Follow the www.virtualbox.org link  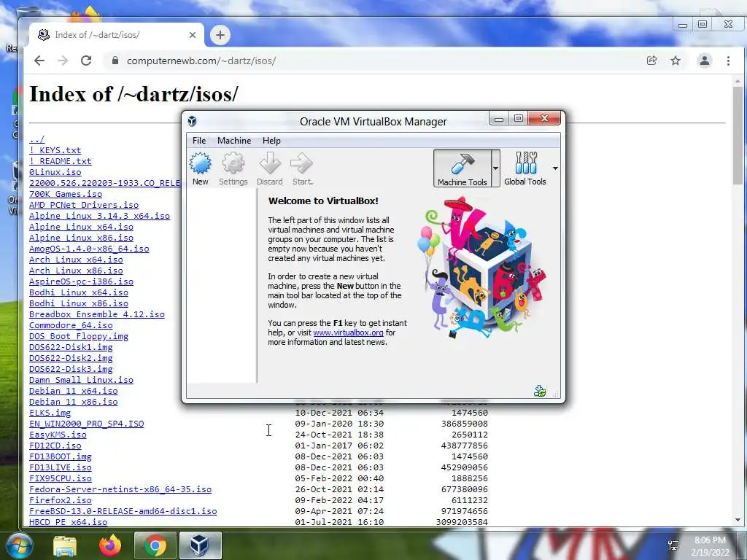pos(348,332)
